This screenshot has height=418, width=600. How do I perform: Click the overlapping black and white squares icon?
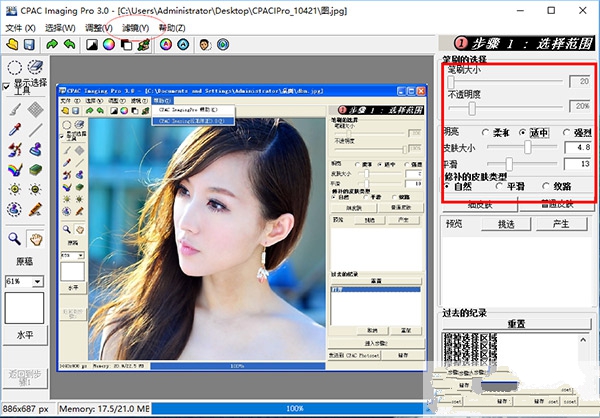[x=126, y=45]
